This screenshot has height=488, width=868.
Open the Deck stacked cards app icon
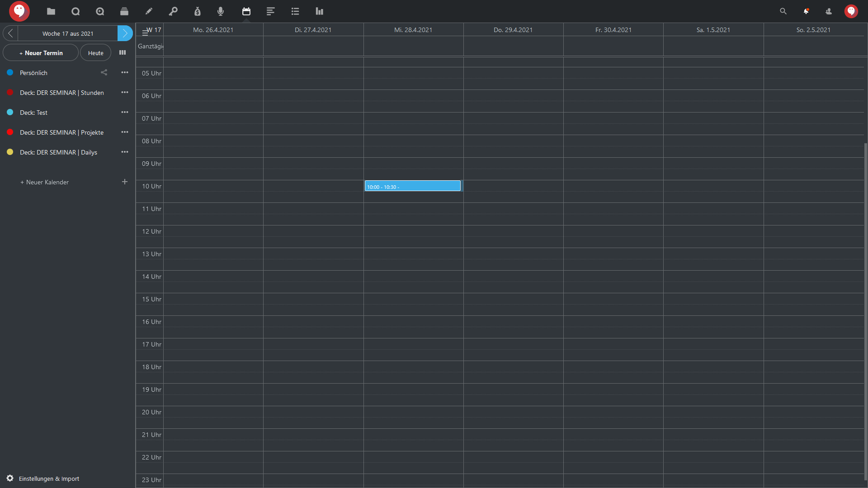pyautogui.click(x=124, y=11)
